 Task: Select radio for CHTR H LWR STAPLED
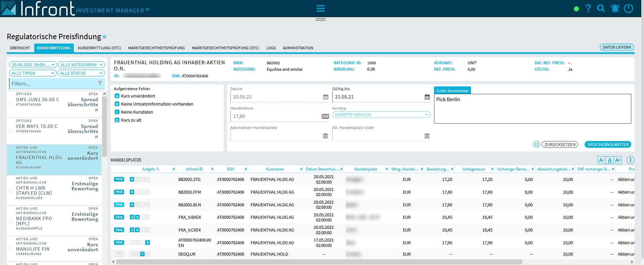(x=11, y=191)
